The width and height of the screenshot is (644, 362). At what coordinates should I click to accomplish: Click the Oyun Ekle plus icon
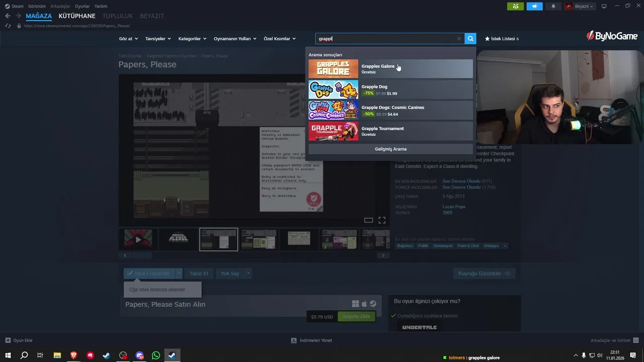(x=8, y=340)
